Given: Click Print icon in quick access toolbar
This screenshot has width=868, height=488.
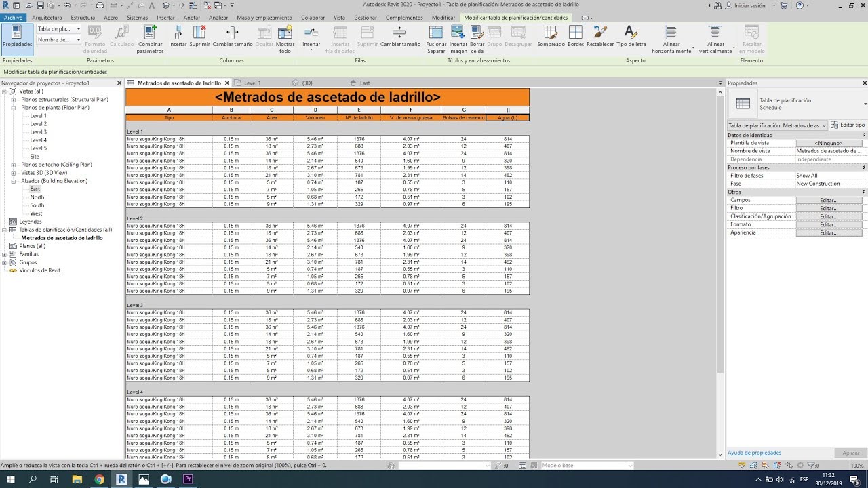Looking at the screenshot, I should tap(100, 5).
